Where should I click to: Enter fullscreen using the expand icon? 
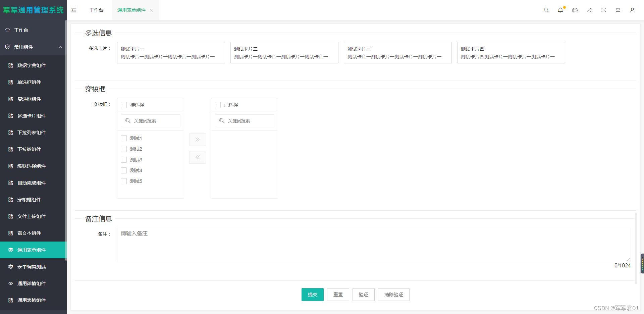(x=604, y=10)
